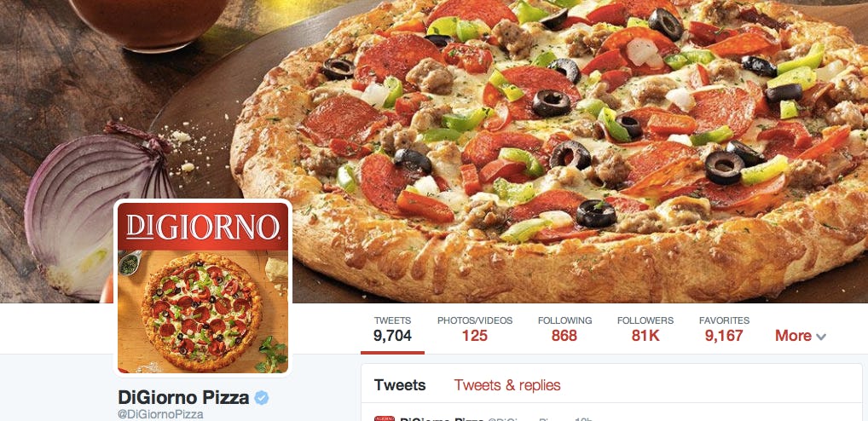The width and height of the screenshot is (868, 421).
Task: Select the Tweets count tab
Action: (392, 329)
